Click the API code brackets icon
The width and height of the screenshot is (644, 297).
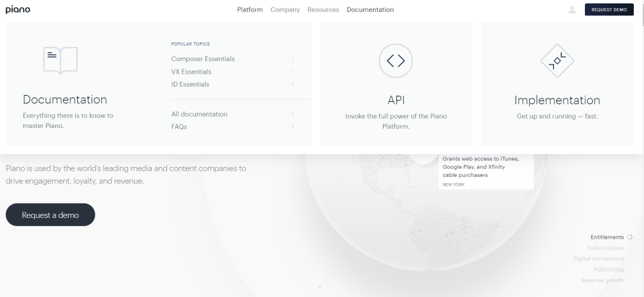396,61
